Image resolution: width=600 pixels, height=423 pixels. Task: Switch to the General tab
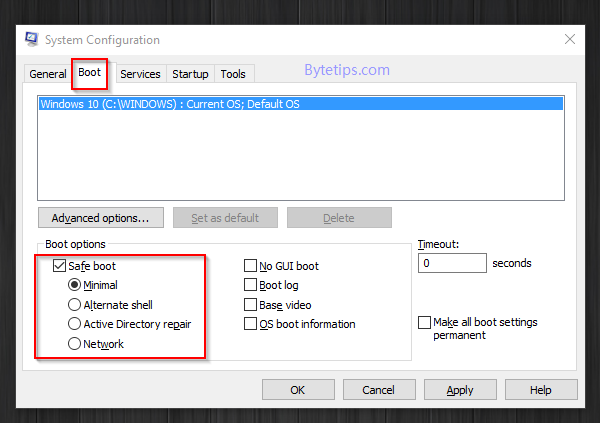(48, 74)
